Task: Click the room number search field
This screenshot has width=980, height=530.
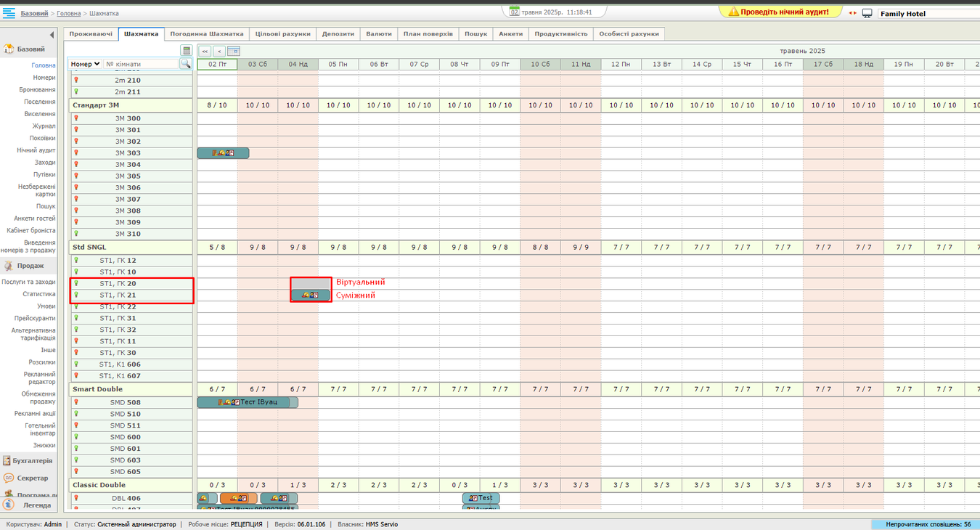Action: coord(141,64)
